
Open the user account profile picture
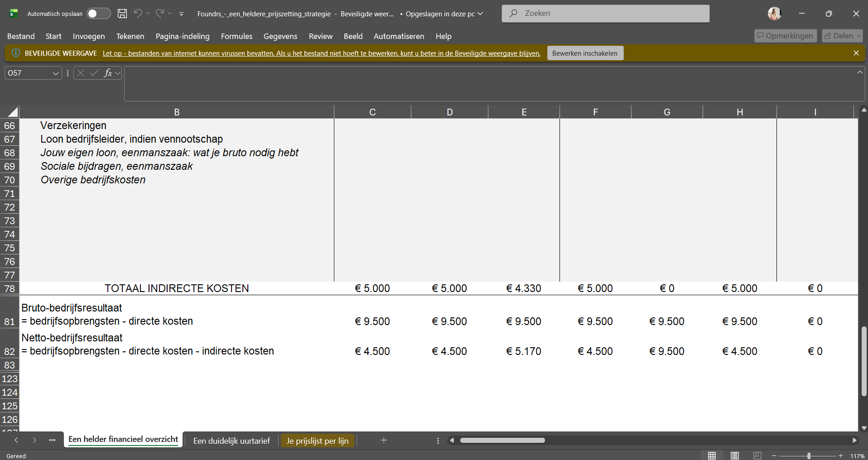point(774,14)
